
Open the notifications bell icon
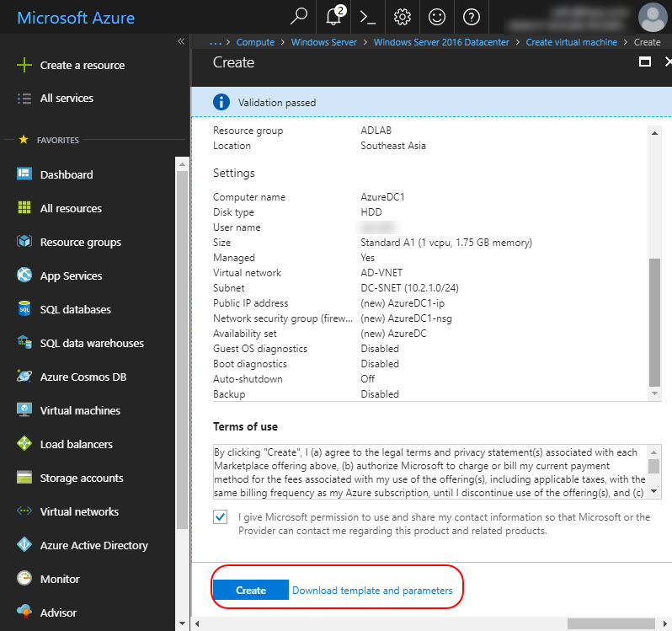334,16
